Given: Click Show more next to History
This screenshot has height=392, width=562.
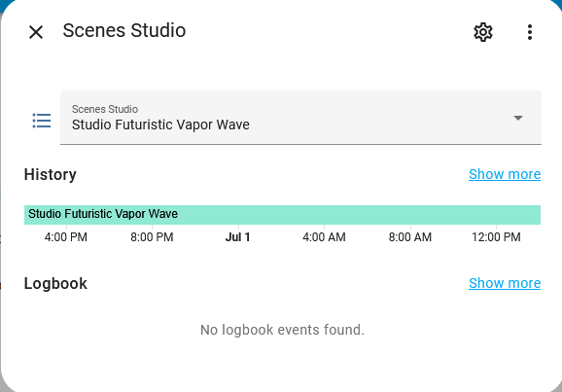Looking at the screenshot, I should [x=505, y=174].
